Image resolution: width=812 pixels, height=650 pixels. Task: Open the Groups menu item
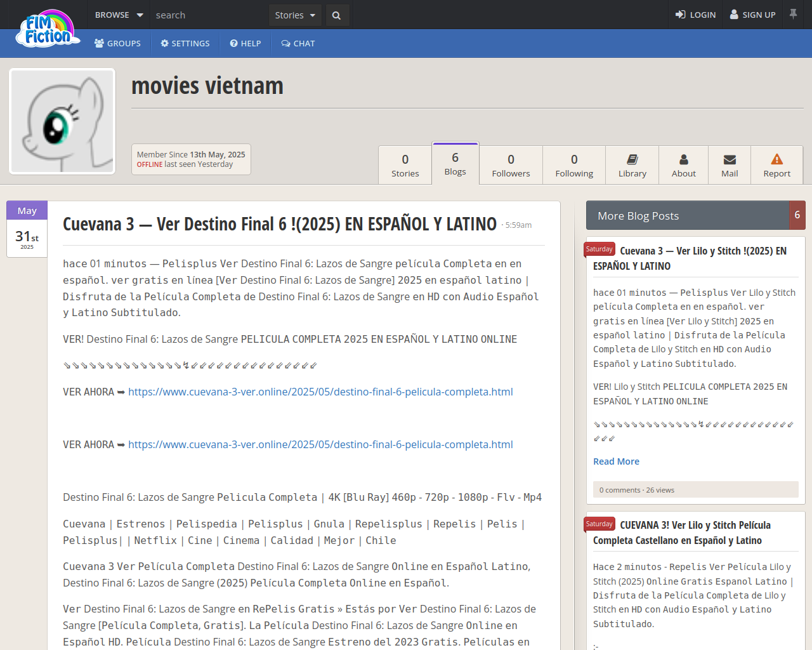click(117, 43)
